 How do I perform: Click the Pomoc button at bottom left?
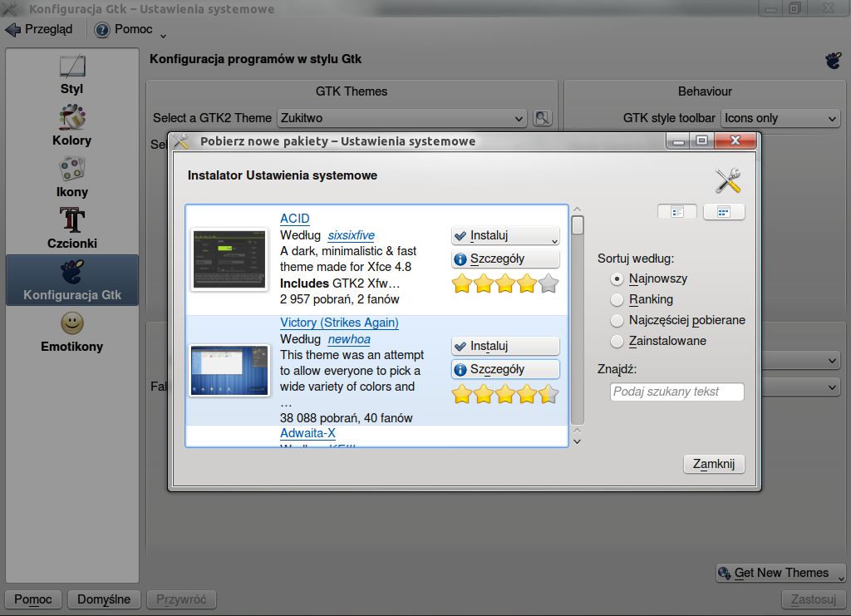[32, 599]
